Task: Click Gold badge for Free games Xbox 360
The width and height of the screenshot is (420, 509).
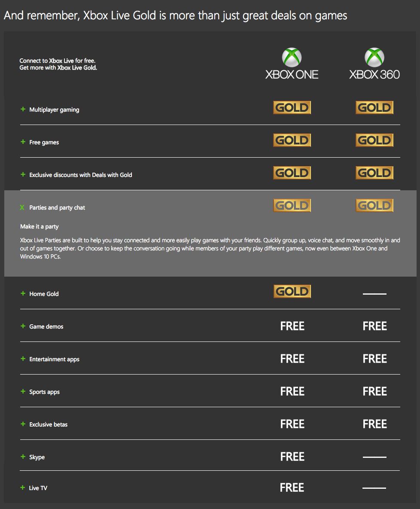Action: (374, 140)
